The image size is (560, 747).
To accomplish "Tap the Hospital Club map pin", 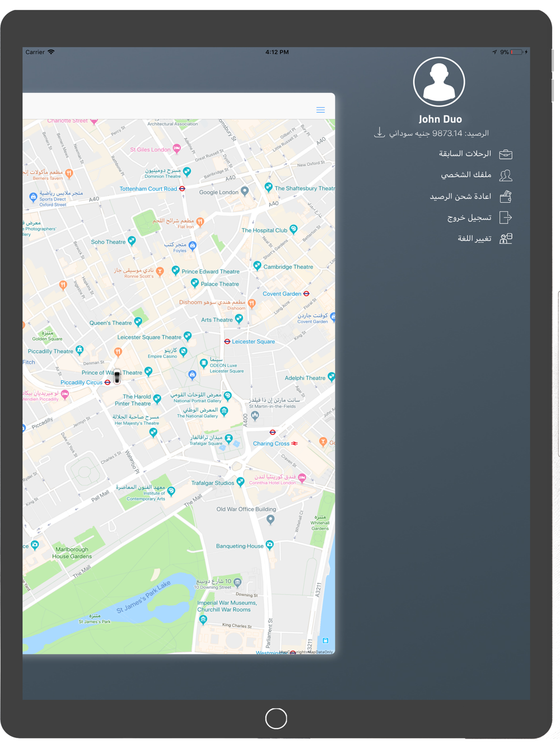I will click(x=293, y=229).
